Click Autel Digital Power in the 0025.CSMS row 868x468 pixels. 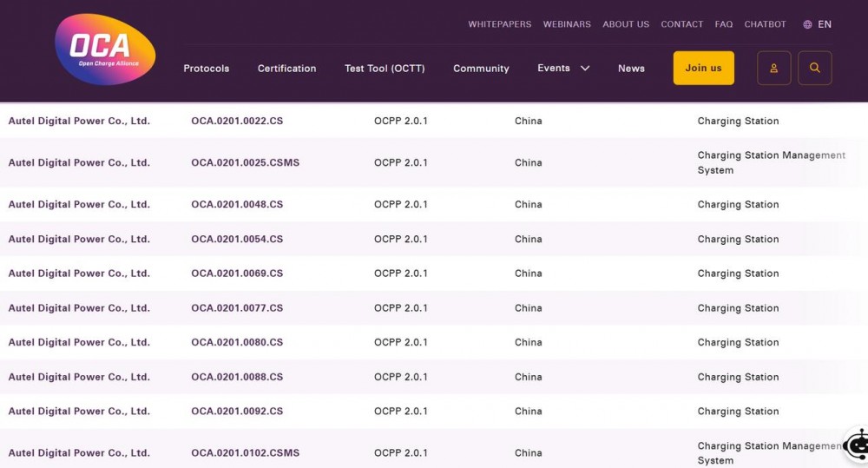pyautogui.click(x=79, y=162)
